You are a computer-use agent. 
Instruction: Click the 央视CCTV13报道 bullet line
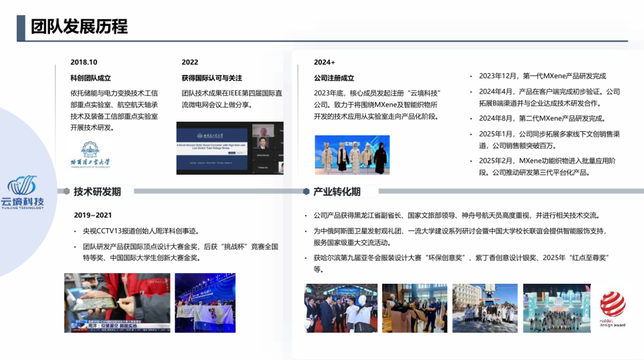141,231
